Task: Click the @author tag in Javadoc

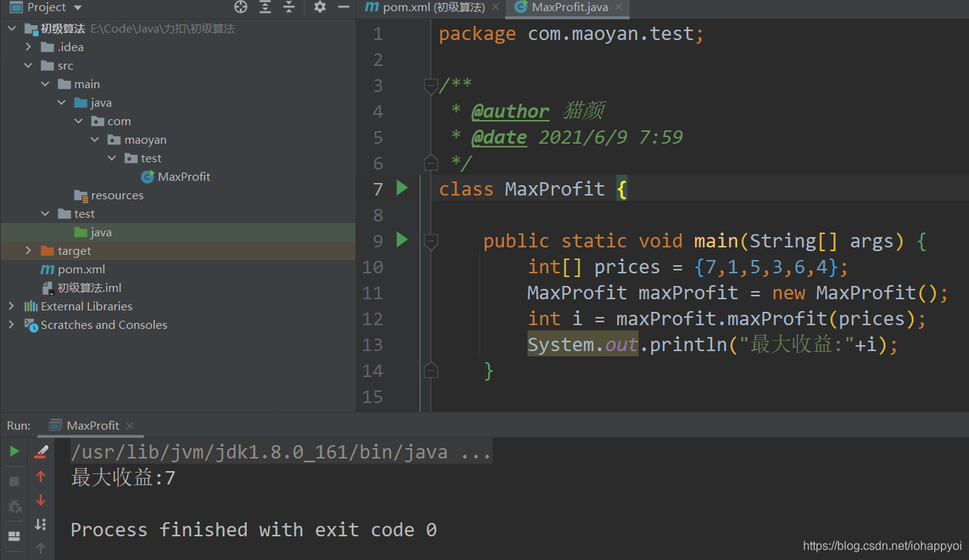Action: coord(510,112)
